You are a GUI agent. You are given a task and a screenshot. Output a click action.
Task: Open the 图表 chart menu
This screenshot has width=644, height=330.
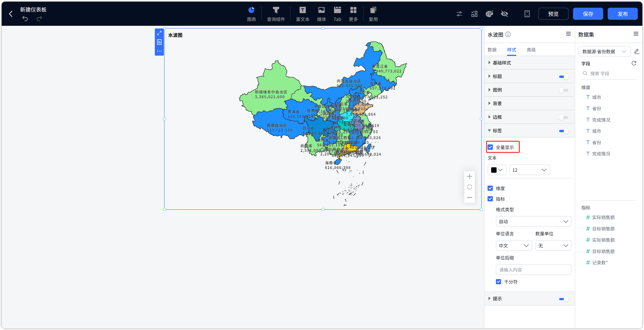tap(251, 14)
